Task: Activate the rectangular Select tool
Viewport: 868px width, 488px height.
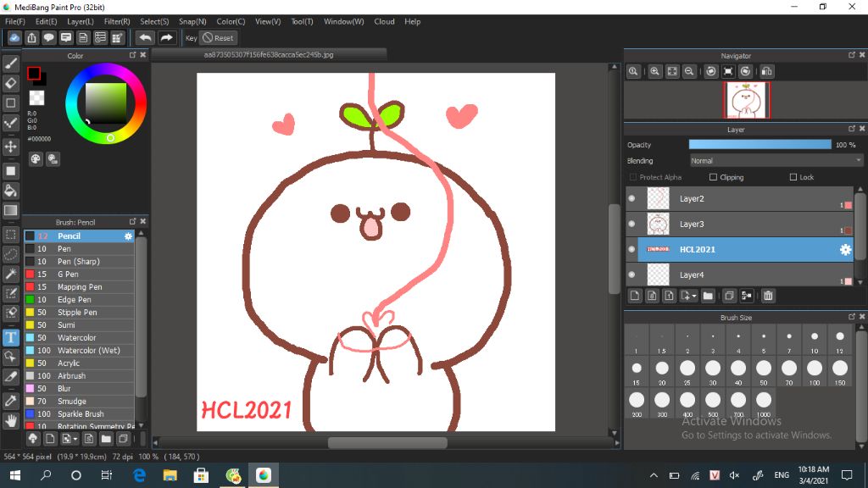Action: 10,235
